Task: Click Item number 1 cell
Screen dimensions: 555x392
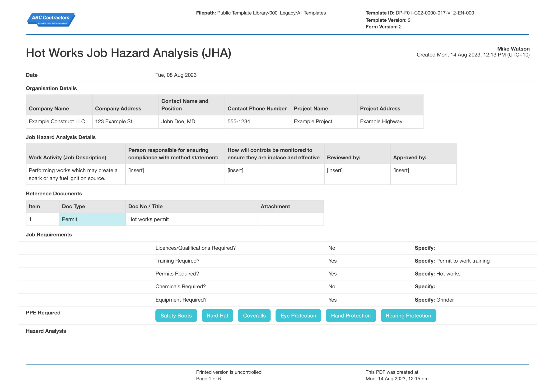Action: point(42,219)
